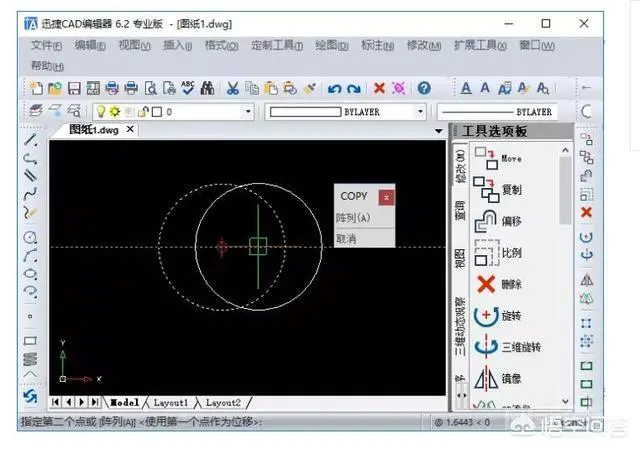This screenshot has height=449, width=640.
Task: Toggle the layer light bulb on/off icon
Action: tap(101, 112)
